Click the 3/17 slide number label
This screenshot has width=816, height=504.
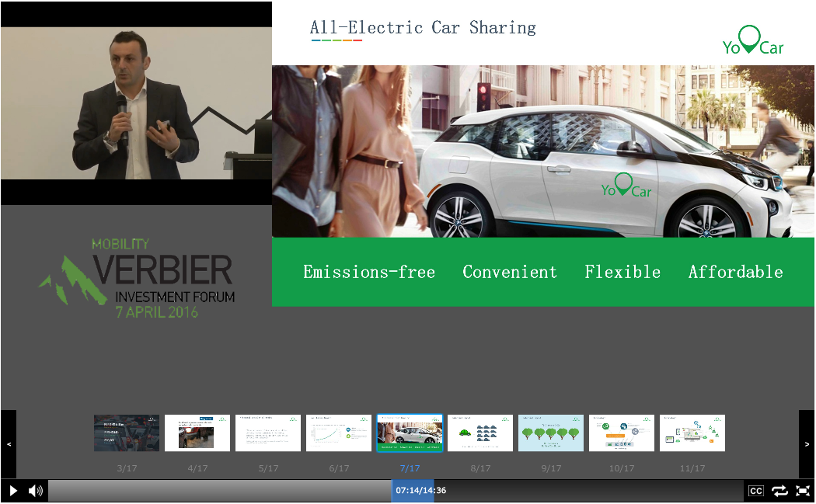click(127, 468)
